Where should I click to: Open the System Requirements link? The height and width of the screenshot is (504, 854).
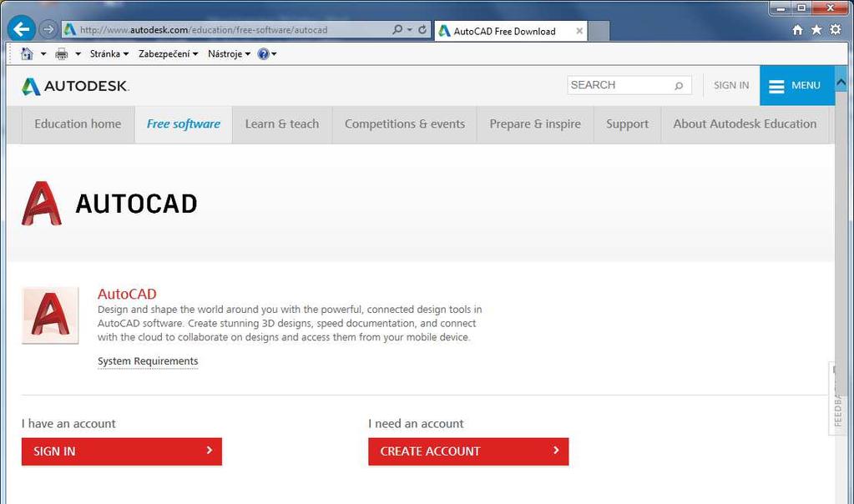click(x=148, y=361)
